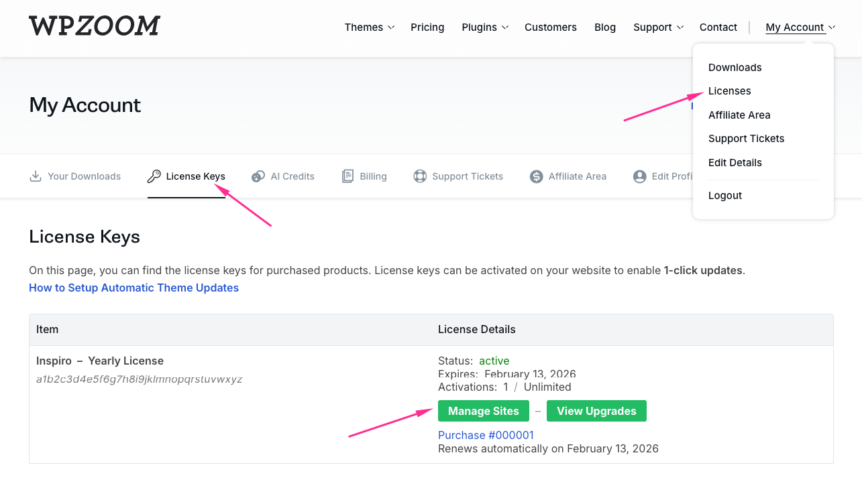Choose Logout in the account menu
Image resolution: width=862 pixels, height=504 pixels.
point(725,196)
